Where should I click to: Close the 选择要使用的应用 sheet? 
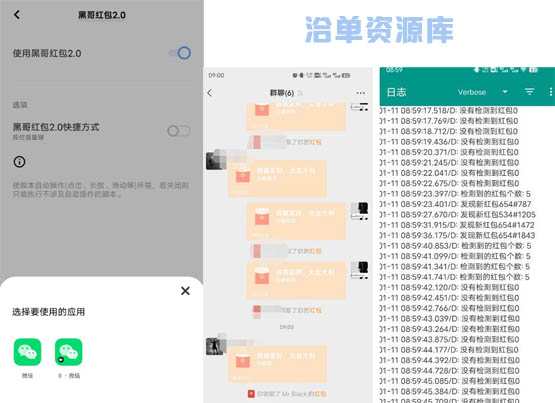pos(185,291)
